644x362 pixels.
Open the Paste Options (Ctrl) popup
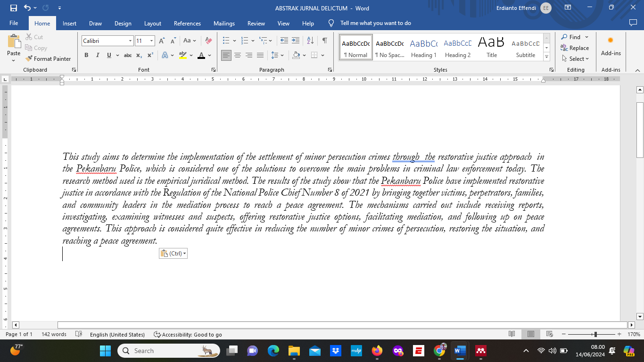[x=173, y=253]
